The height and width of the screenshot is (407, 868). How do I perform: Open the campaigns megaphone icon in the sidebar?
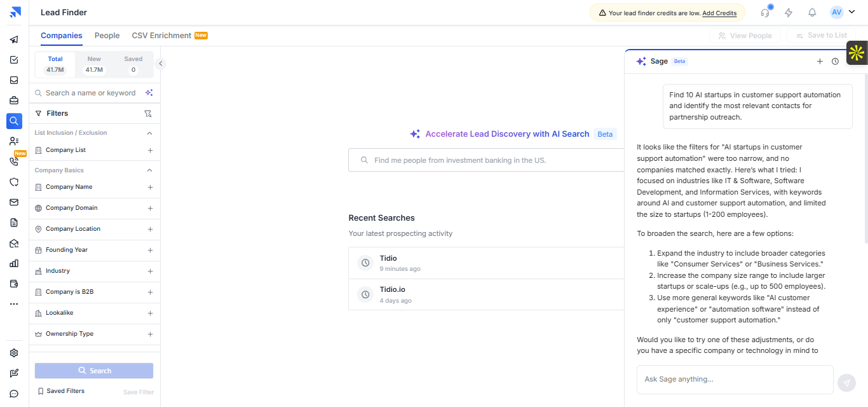click(14, 39)
